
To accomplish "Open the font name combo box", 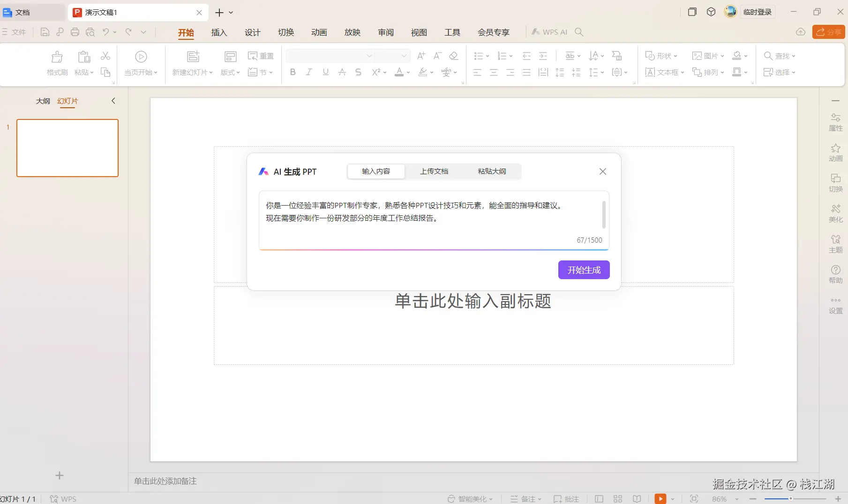I will click(x=330, y=56).
